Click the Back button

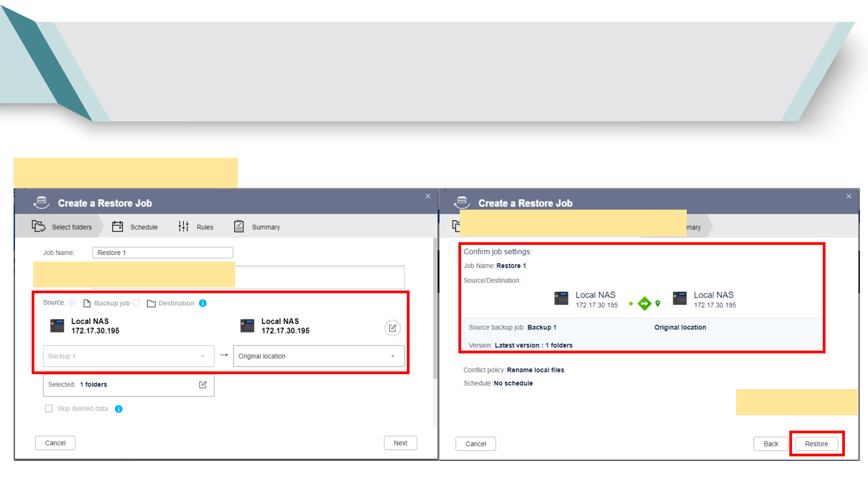pos(771,444)
